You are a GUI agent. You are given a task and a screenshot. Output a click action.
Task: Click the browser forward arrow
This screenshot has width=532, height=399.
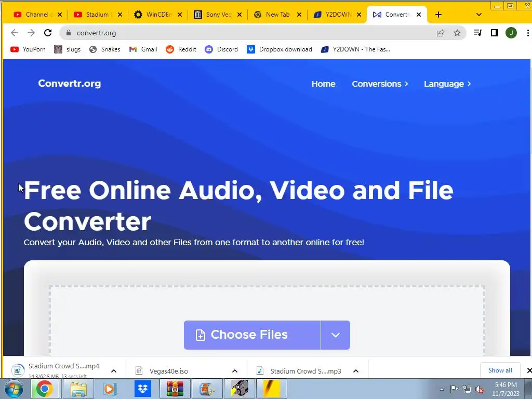click(x=31, y=33)
